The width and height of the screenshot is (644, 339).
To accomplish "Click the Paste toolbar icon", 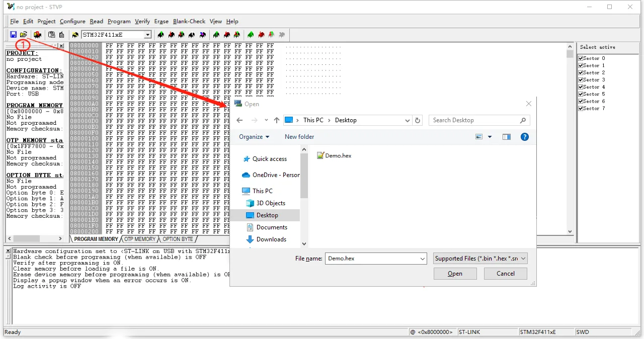I will pos(61,35).
